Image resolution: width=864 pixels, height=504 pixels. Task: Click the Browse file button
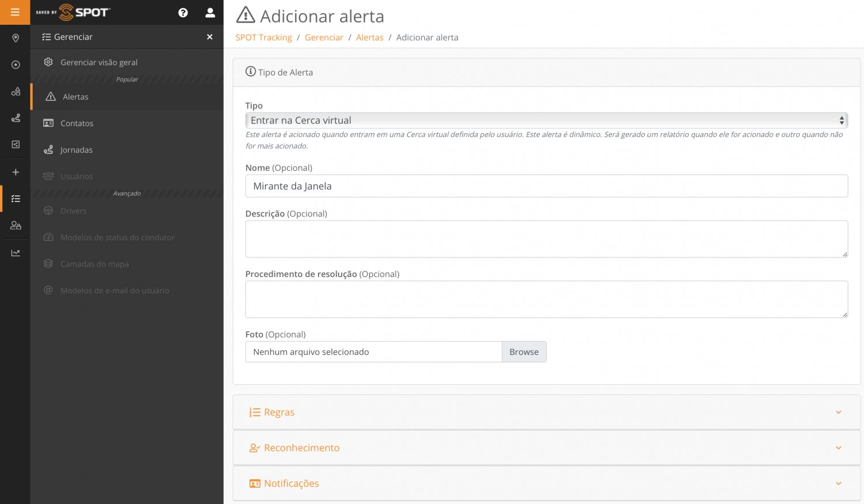tap(523, 352)
